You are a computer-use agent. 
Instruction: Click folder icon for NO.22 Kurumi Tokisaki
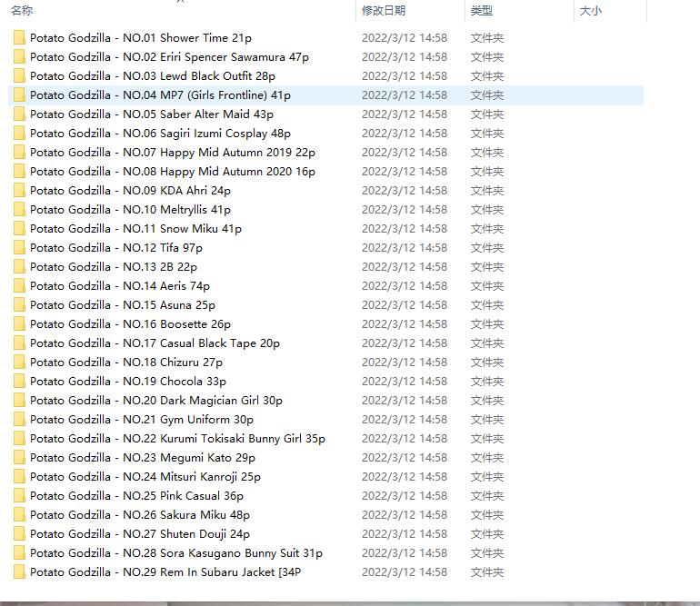(19, 439)
